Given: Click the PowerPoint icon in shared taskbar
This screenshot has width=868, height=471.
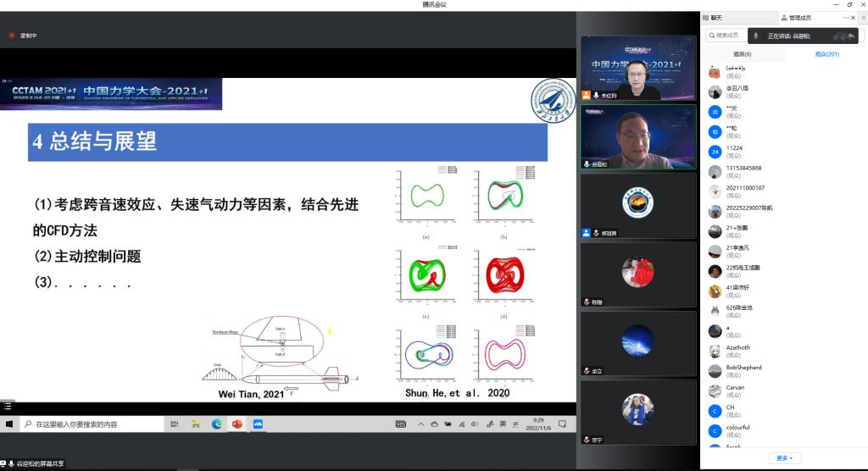Looking at the screenshot, I should click(x=237, y=424).
